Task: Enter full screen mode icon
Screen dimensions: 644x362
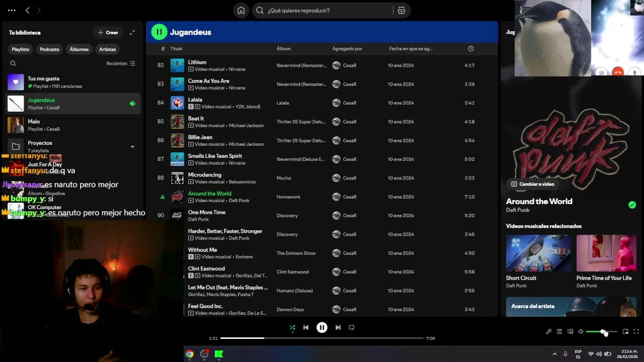Action: point(636,331)
